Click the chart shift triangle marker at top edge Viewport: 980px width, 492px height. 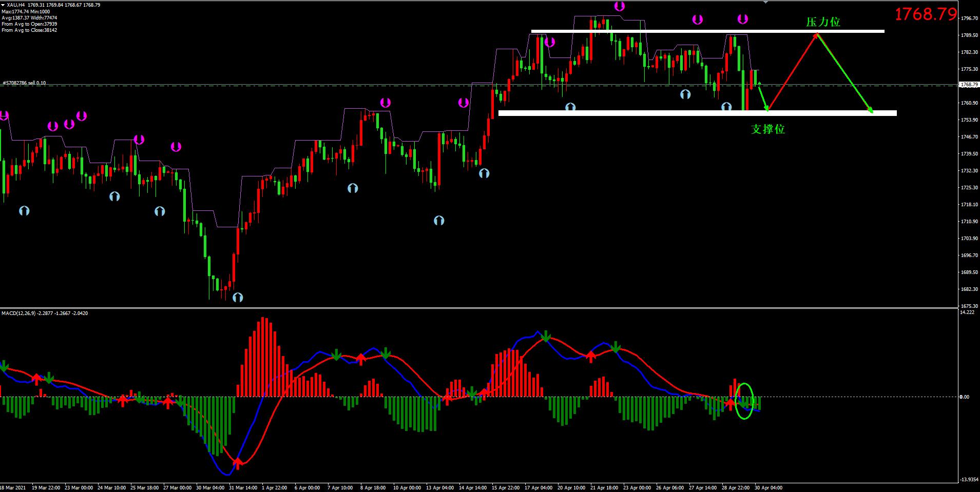pyautogui.click(x=765, y=2)
